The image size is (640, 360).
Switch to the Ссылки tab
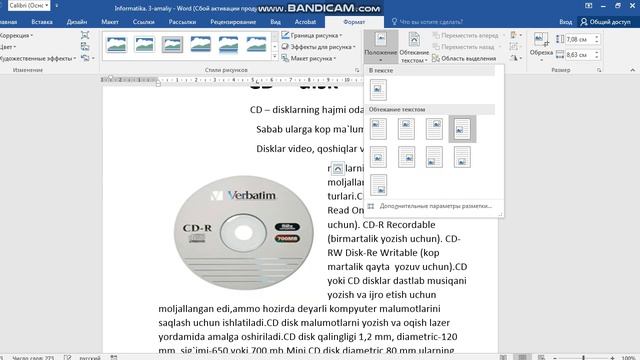click(x=143, y=22)
